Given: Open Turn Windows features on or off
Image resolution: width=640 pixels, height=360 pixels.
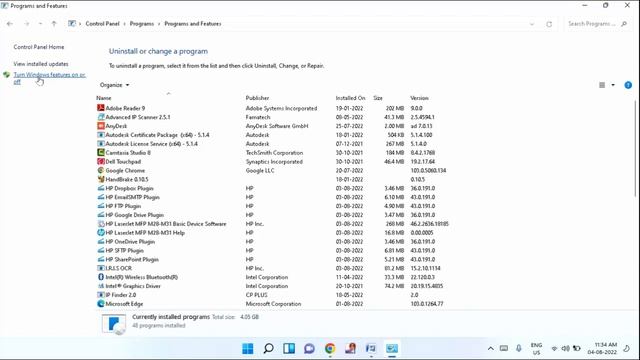Looking at the screenshot, I should pos(49,78).
